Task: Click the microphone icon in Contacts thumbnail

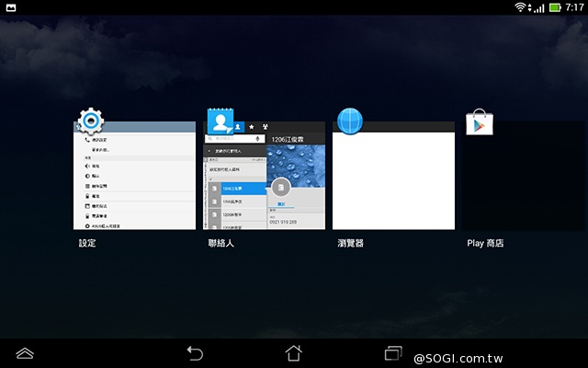Action: click(x=257, y=139)
